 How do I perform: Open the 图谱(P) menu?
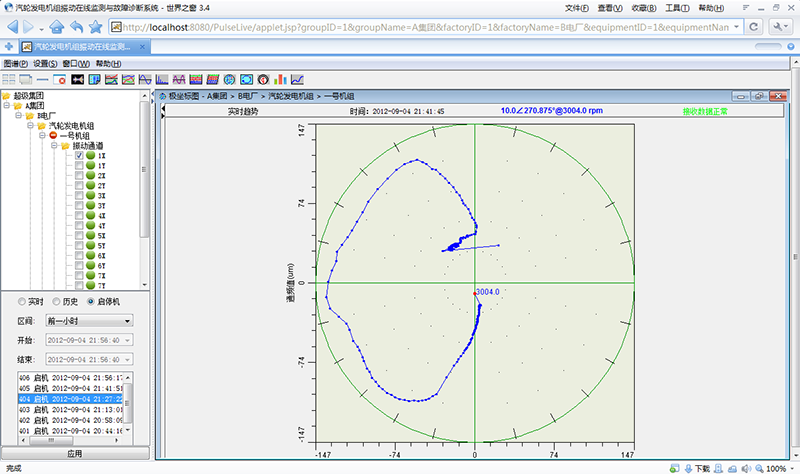16,64
